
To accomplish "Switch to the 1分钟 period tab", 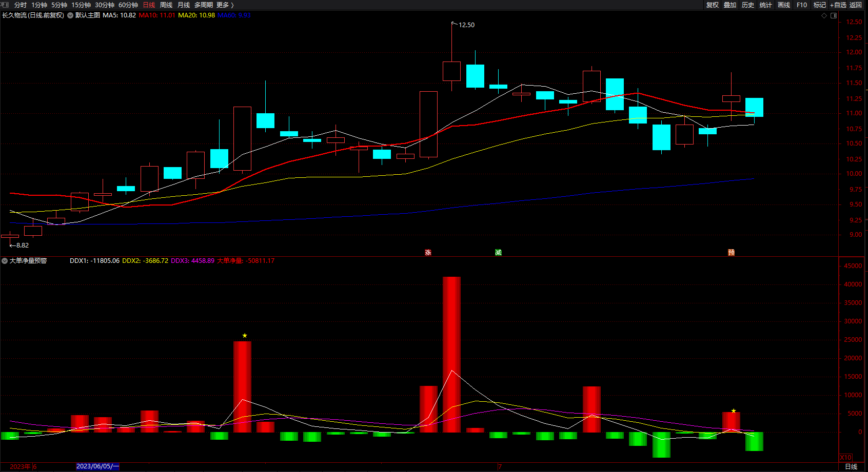I will (39, 5).
